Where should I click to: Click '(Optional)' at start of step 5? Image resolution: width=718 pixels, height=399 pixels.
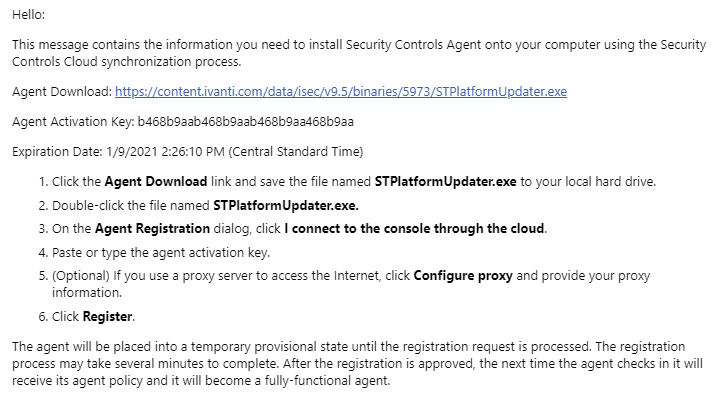pyautogui.click(x=81, y=276)
